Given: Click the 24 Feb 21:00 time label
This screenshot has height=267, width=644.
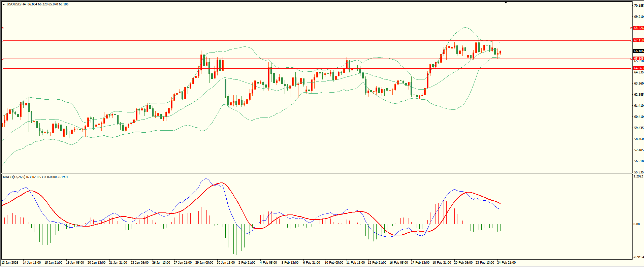Looking at the screenshot, I should coord(506,263).
